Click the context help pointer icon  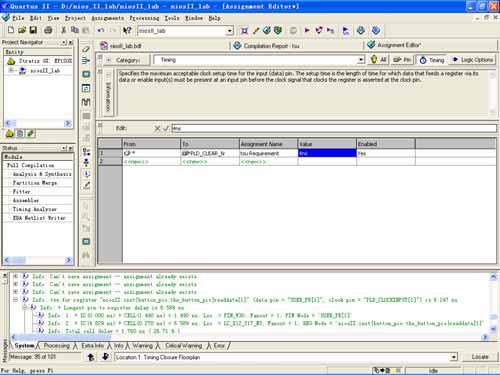click(127, 31)
